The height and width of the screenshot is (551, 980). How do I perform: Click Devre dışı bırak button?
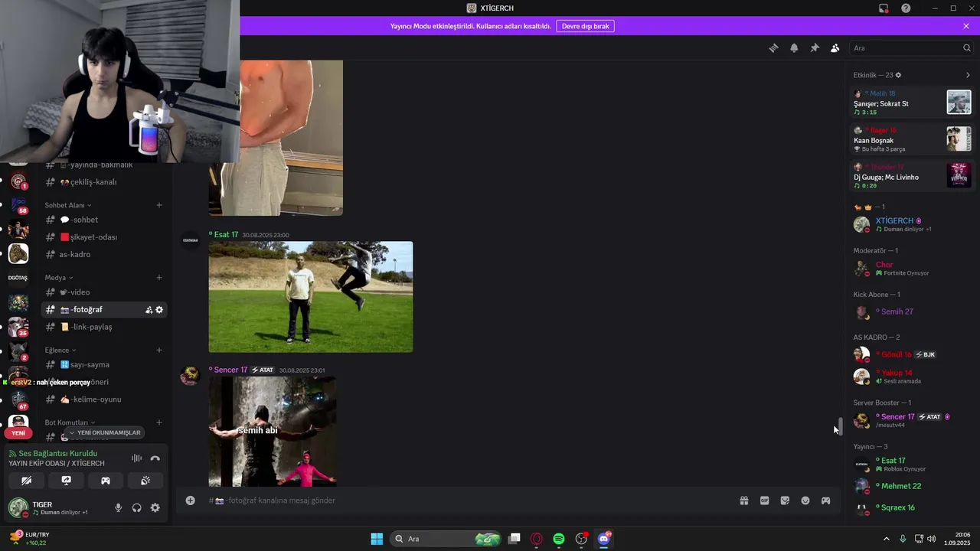pos(585,26)
